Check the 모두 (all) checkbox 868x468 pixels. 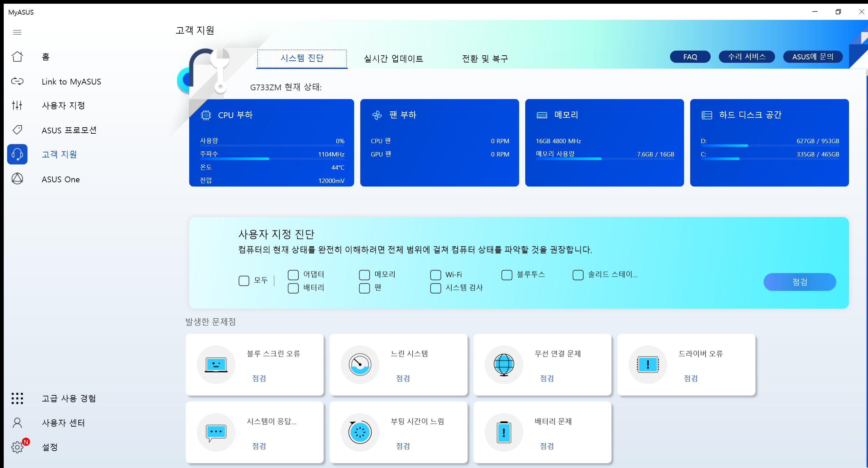[x=244, y=281]
